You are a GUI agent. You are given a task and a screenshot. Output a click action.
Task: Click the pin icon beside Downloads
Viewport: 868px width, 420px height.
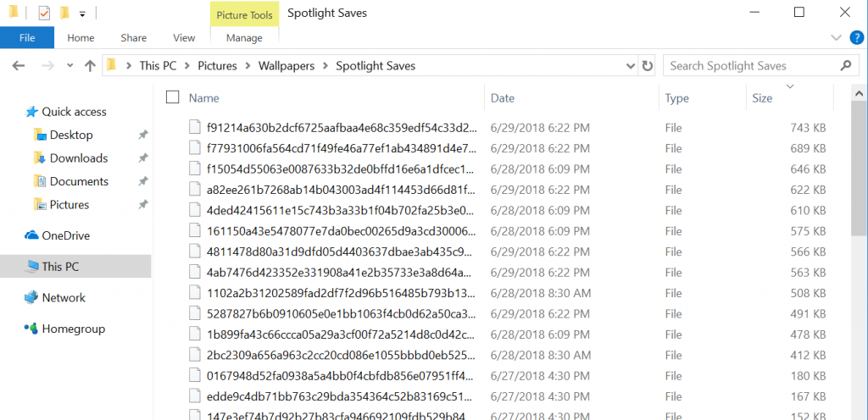click(x=142, y=158)
